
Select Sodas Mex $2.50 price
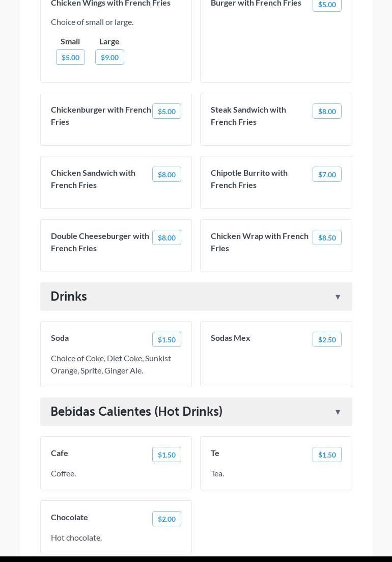click(x=327, y=339)
